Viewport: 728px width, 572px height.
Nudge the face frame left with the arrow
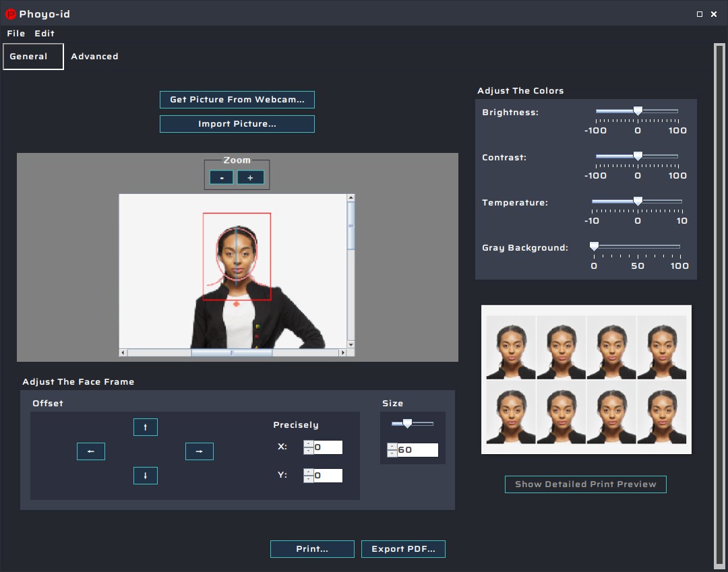tap(91, 451)
